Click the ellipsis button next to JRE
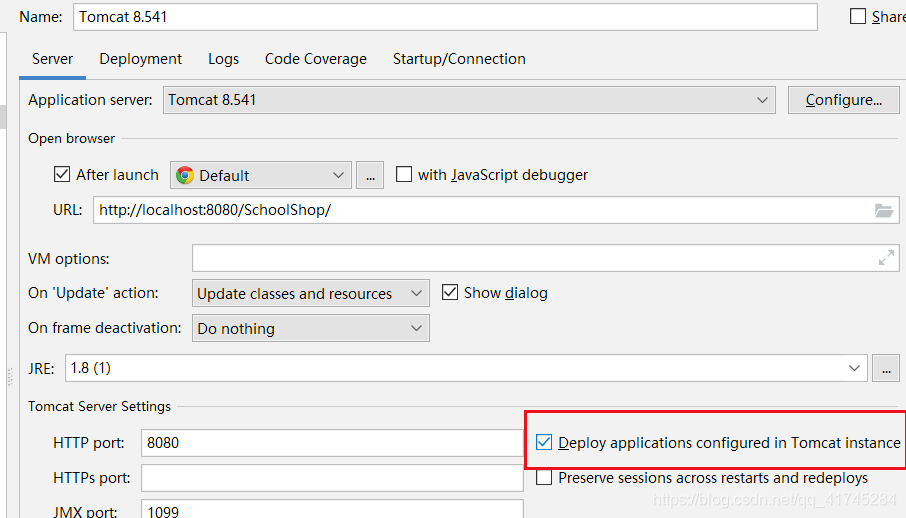906x518 pixels. [886, 368]
